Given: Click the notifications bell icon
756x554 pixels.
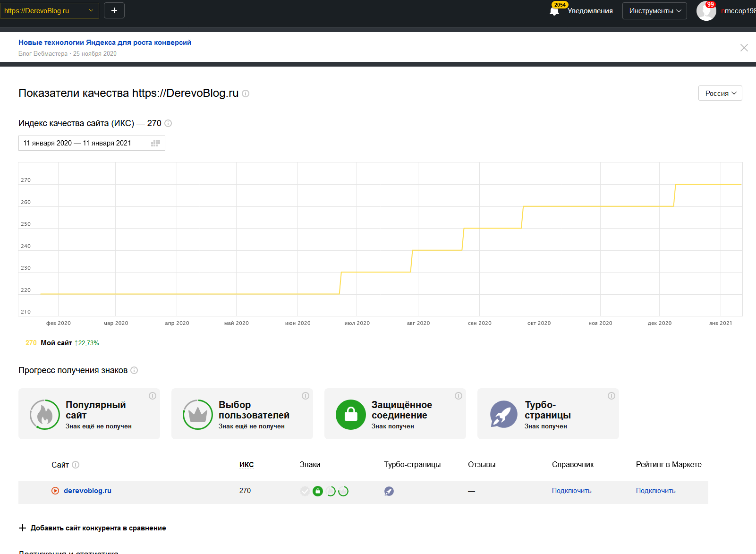Looking at the screenshot, I should click(554, 11).
